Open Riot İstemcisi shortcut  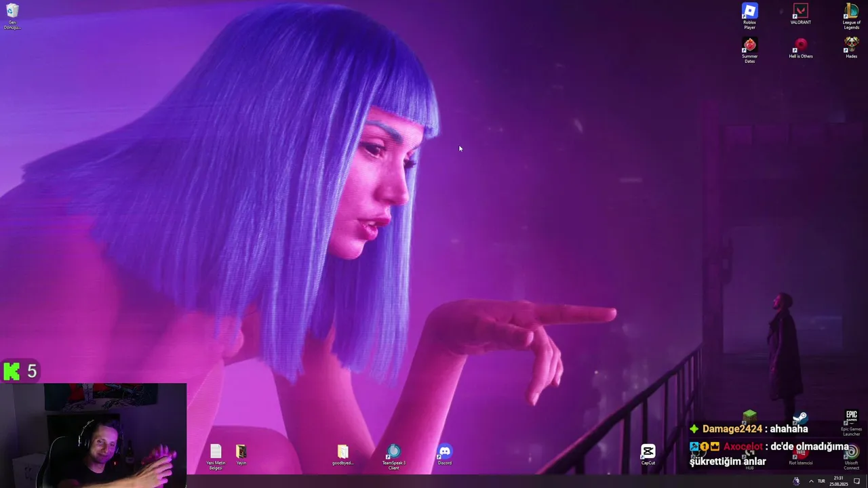click(800, 455)
